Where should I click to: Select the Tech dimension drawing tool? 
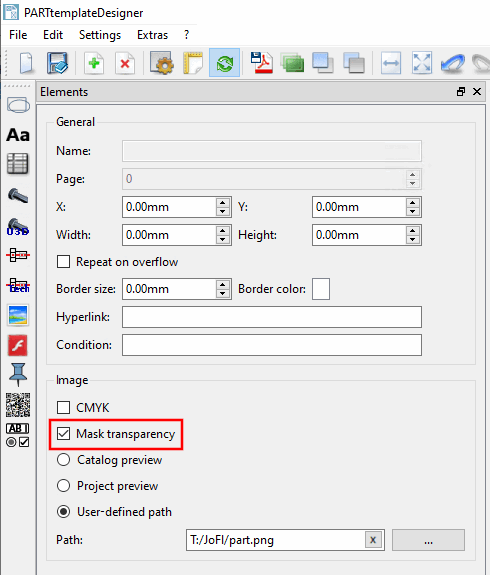coord(18,285)
